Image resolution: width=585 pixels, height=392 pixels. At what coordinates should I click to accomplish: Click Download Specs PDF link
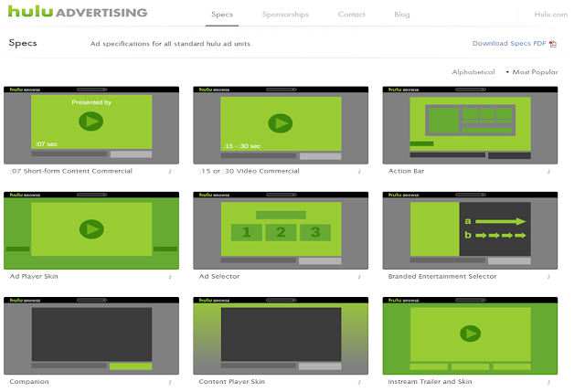coord(509,43)
